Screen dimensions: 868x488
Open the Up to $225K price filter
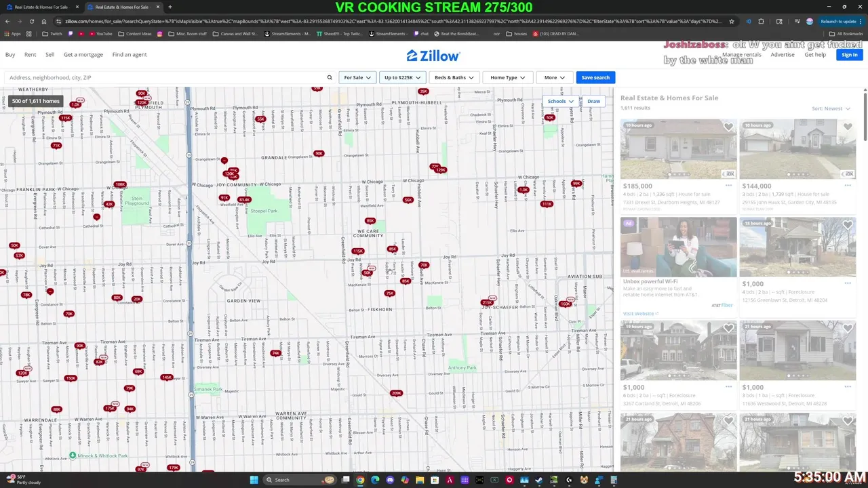[403, 77]
